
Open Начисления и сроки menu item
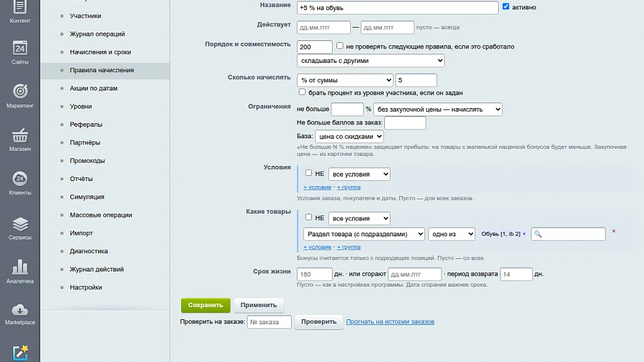click(x=100, y=52)
